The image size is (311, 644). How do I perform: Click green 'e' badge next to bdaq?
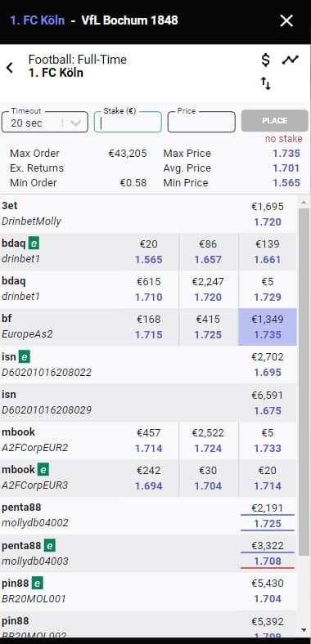(x=34, y=244)
